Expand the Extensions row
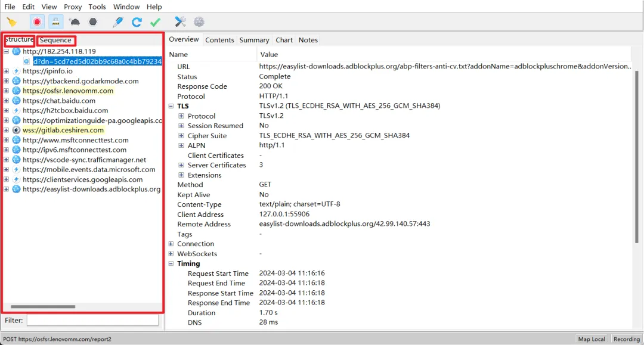This screenshot has width=644, height=345. tap(181, 175)
